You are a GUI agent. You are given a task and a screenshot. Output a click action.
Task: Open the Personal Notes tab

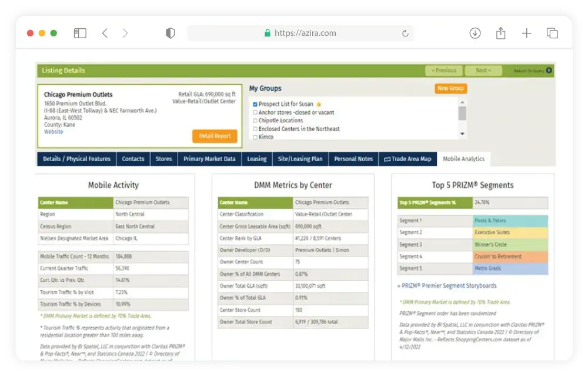click(353, 159)
